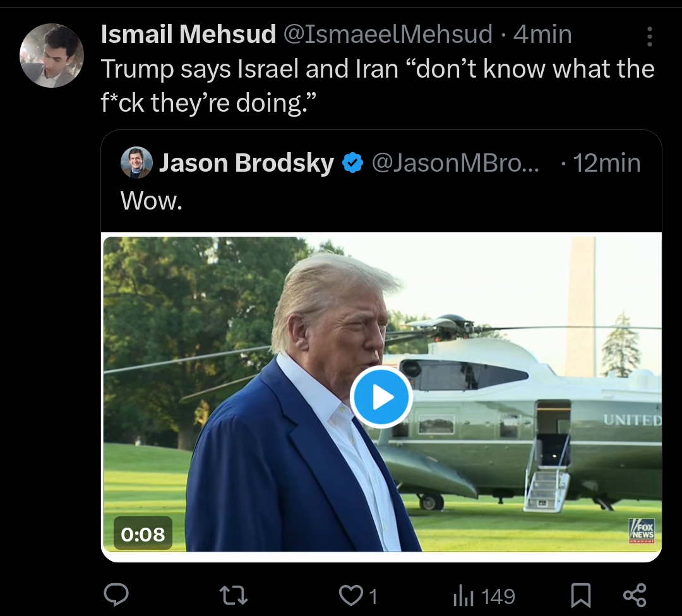Open the three-dot more options menu

649,37
